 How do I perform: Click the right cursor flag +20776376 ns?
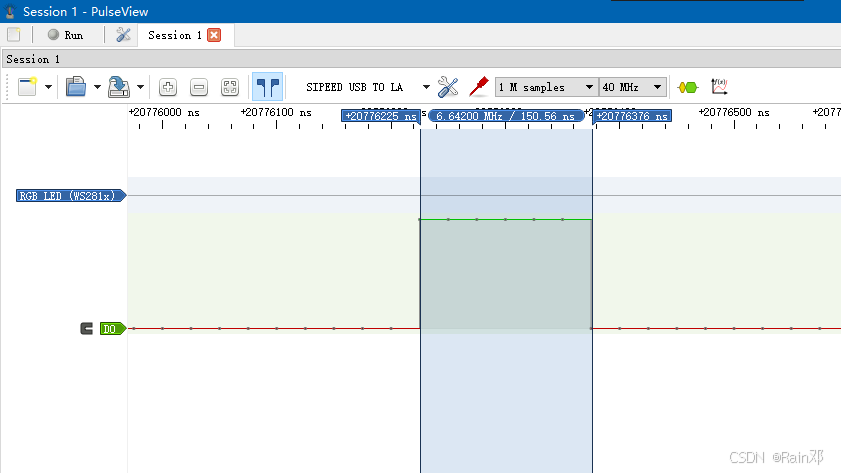[x=632, y=116]
